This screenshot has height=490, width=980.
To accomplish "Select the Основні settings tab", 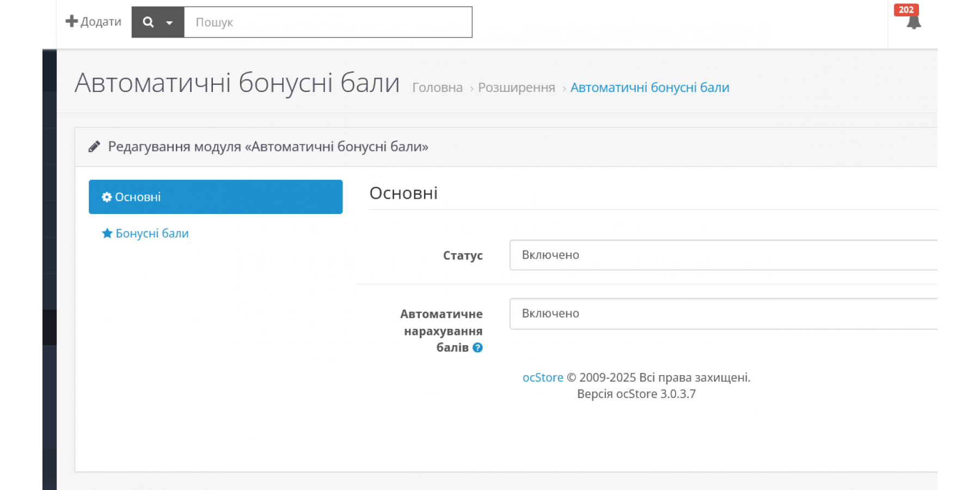I will 216,197.
